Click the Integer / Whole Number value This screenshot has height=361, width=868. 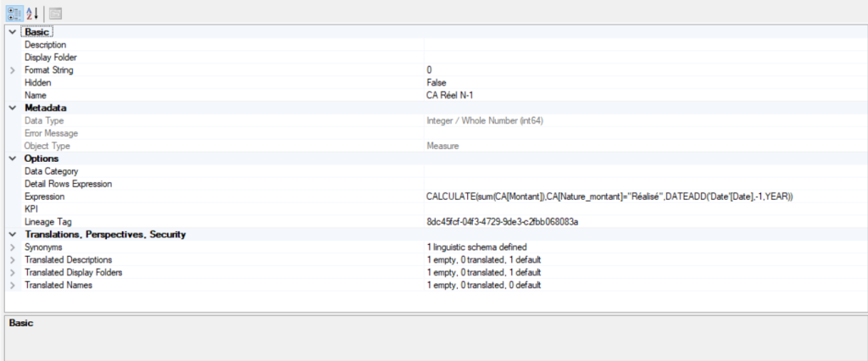click(x=484, y=120)
